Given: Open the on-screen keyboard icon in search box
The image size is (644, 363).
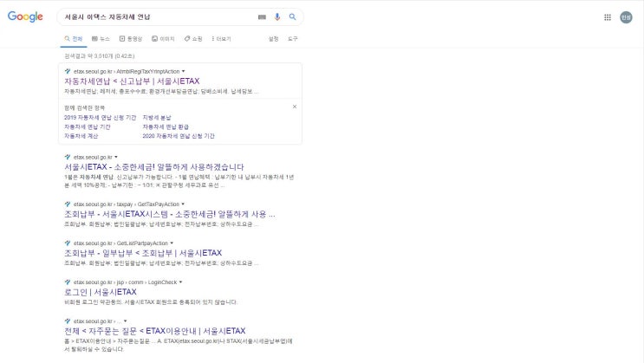Looking at the screenshot, I should pyautogui.click(x=262, y=16).
